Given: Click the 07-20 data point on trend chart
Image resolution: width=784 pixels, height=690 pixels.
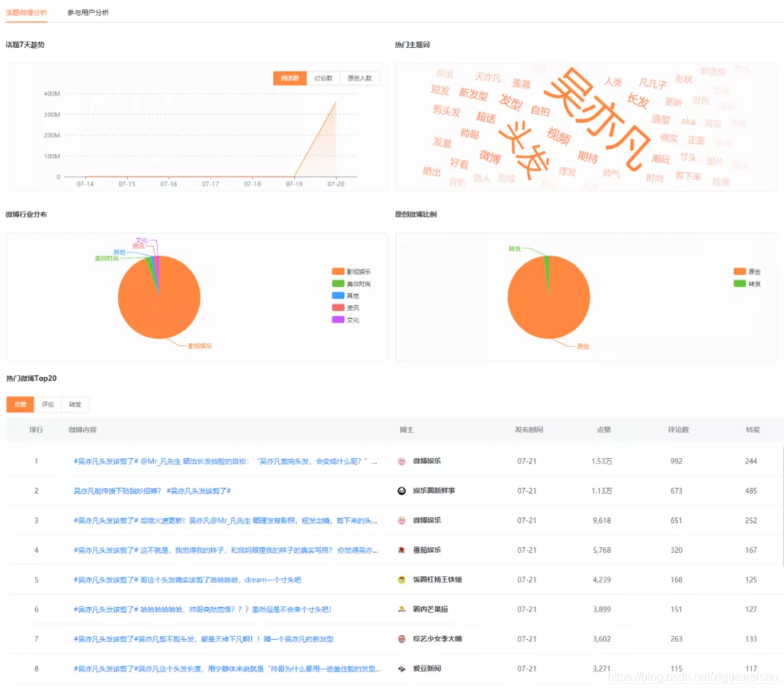Looking at the screenshot, I should 335,102.
